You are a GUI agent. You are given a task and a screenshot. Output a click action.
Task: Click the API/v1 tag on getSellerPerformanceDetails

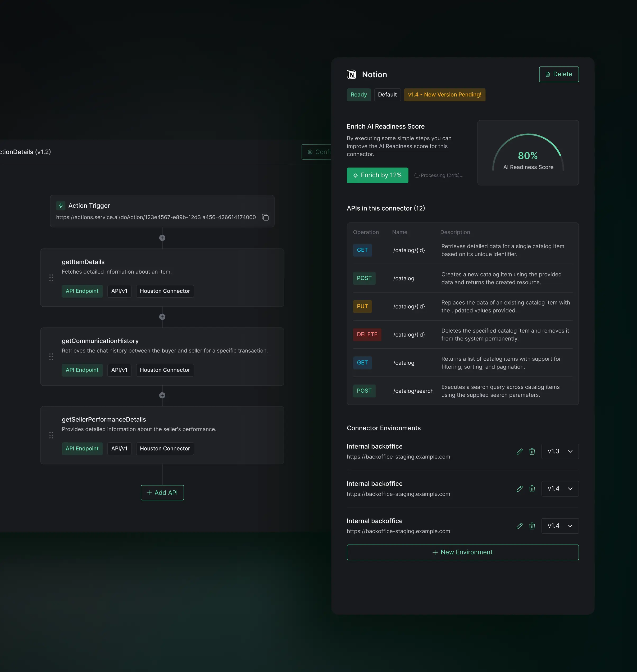coord(119,448)
